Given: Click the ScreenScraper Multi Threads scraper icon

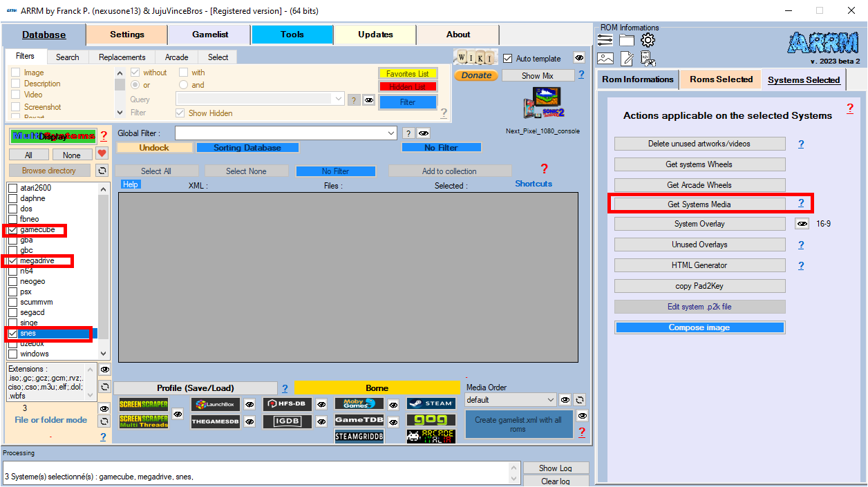Looking at the screenshot, I should click(144, 421).
